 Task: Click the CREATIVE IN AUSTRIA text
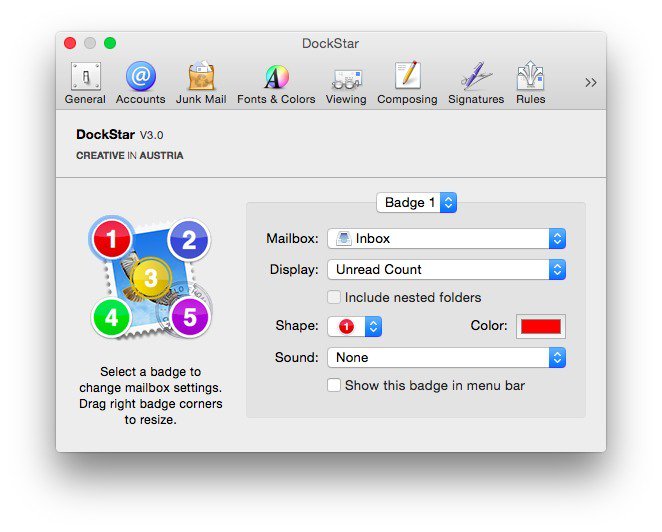coord(130,155)
